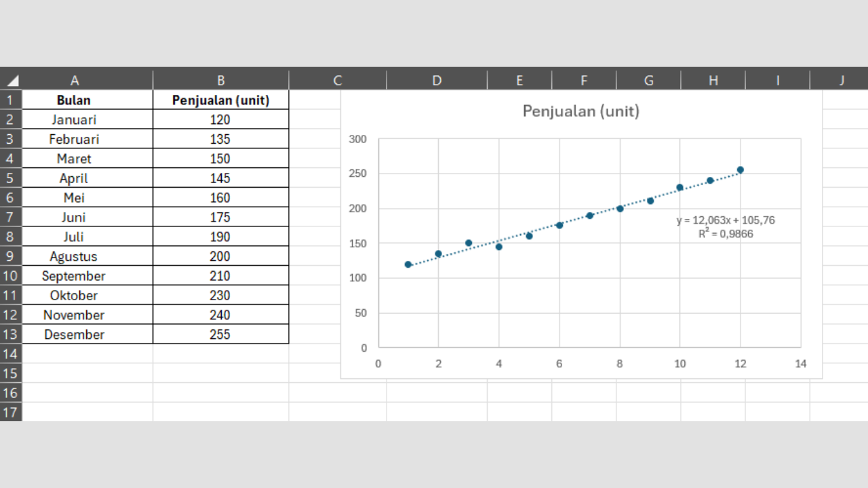The height and width of the screenshot is (488, 868).
Task: Select the horizontal axis of the chart
Action: pyautogui.click(x=589, y=363)
